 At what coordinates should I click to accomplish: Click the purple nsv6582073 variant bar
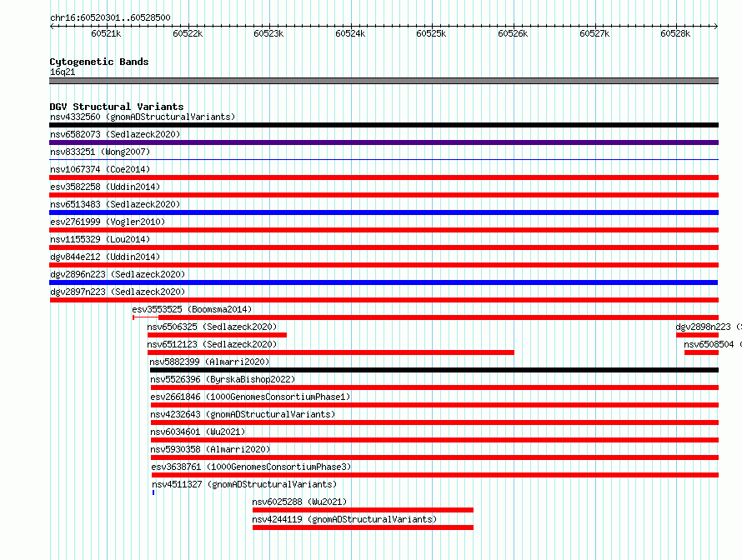(x=384, y=142)
